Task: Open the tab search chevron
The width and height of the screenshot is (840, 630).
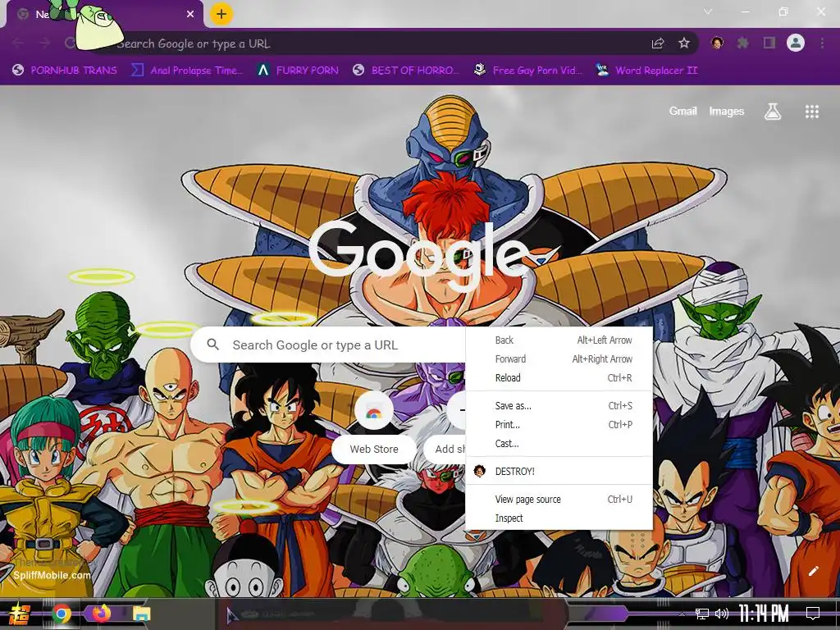Action: (708, 11)
